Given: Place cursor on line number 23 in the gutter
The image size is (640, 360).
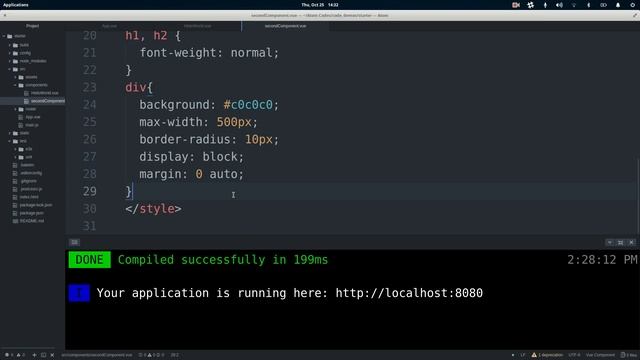Looking at the screenshot, I should click(x=89, y=87).
